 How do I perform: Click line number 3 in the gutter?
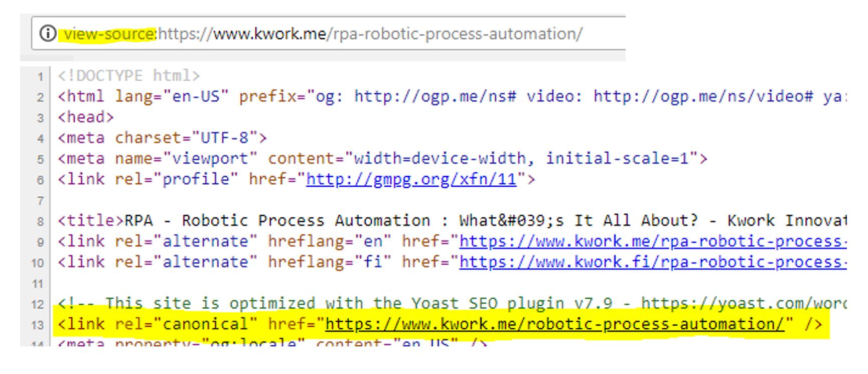pos(41,118)
